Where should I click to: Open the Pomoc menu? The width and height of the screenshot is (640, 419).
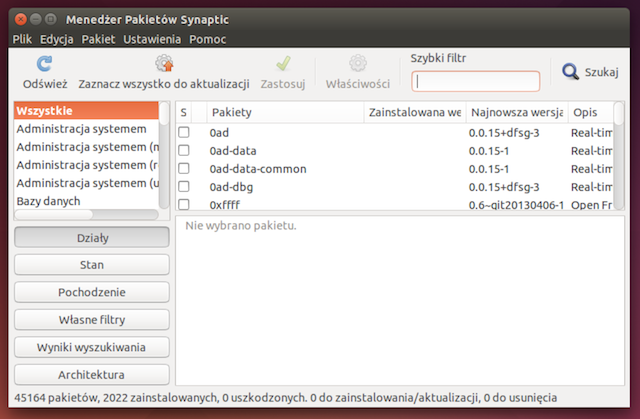click(x=208, y=39)
